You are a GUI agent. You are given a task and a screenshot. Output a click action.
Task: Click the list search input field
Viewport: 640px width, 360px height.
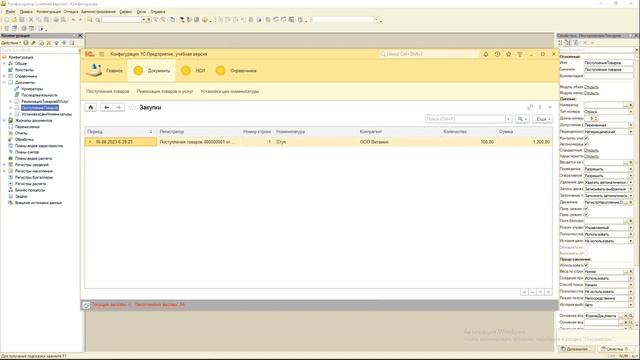[465, 119]
